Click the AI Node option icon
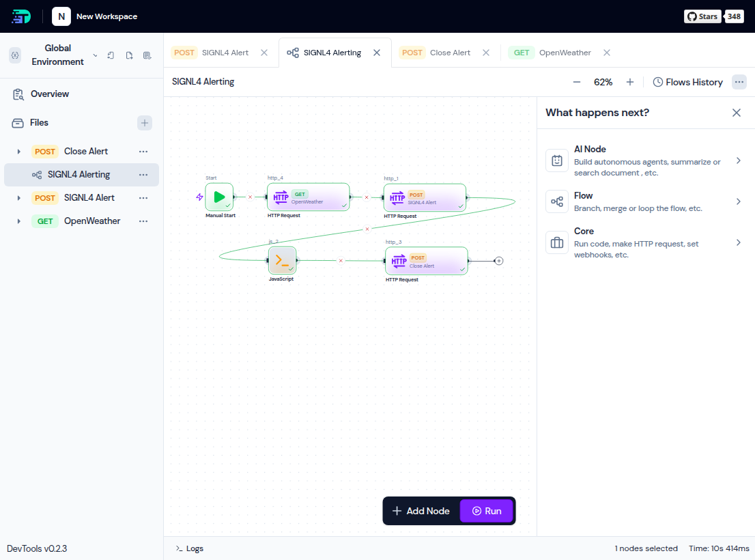The image size is (755, 560). [557, 160]
